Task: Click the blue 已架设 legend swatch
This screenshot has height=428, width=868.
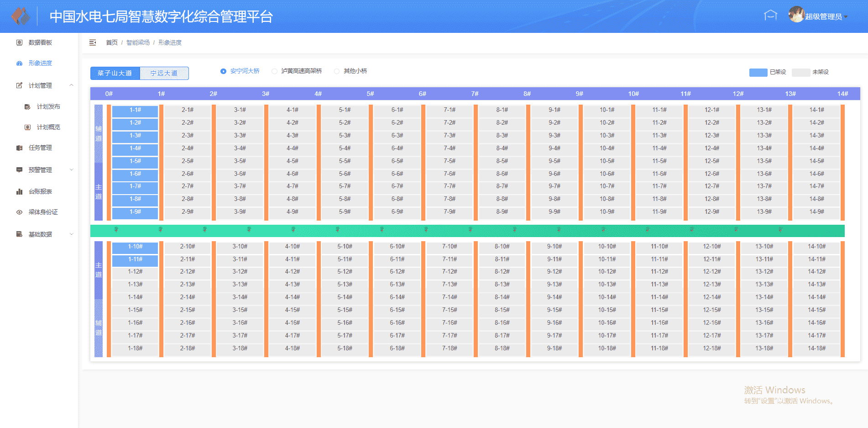Action: [758, 72]
